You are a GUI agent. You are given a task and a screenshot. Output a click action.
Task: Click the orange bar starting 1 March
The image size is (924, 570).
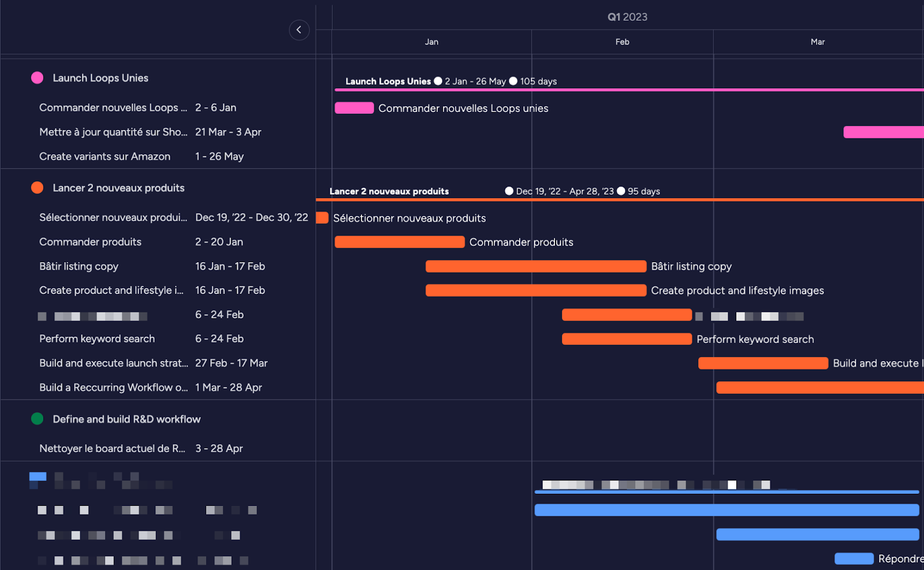(820, 388)
